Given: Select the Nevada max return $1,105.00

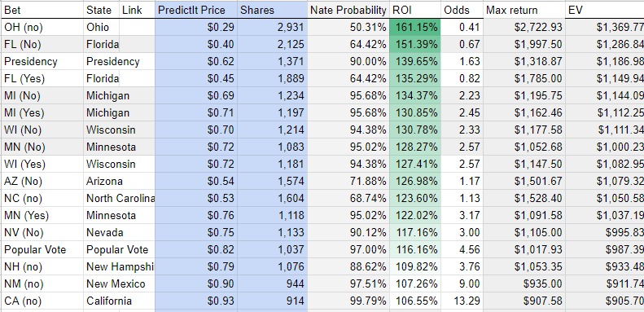Looking at the screenshot, I should tap(524, 233).
